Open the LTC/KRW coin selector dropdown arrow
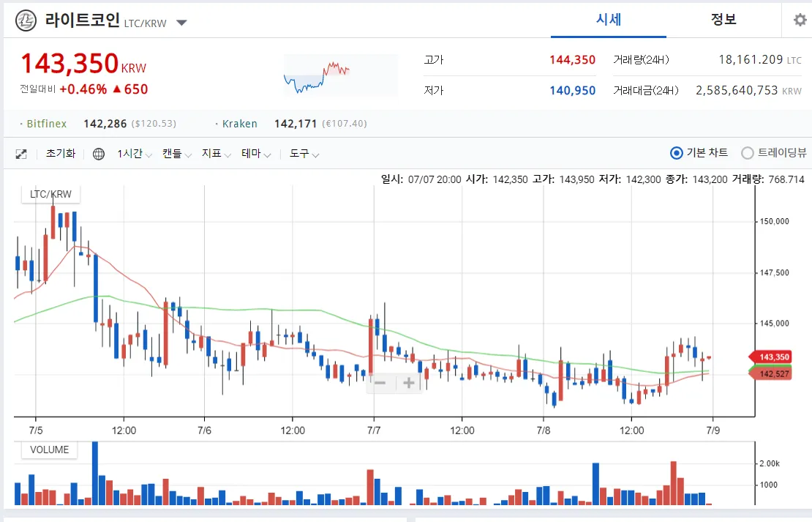Screen dimensions: 812x522 click(182, 23)
